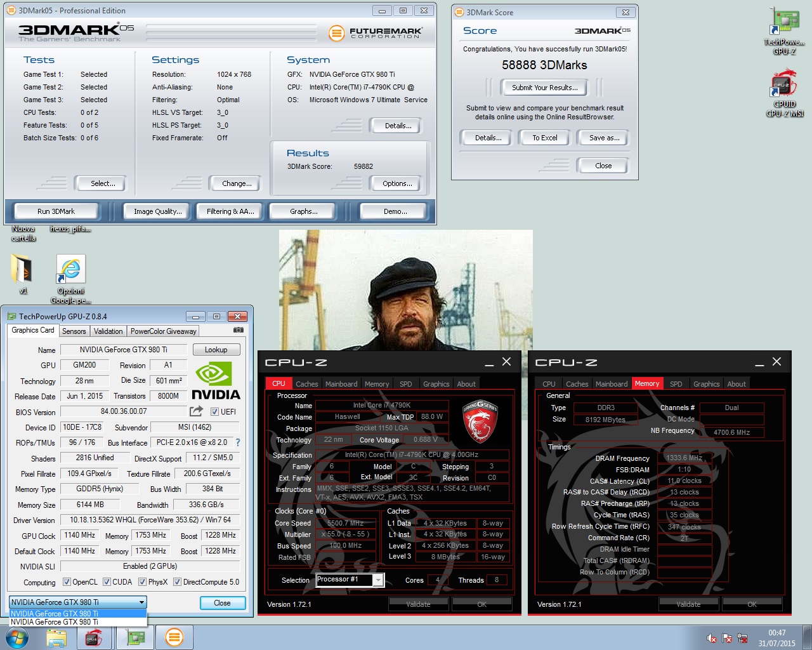The width and height of the screenshot is (812, 650).
Task: Collapse the GPU selector dropdown in GPU-Z
Action: click(x=141, y=602)
